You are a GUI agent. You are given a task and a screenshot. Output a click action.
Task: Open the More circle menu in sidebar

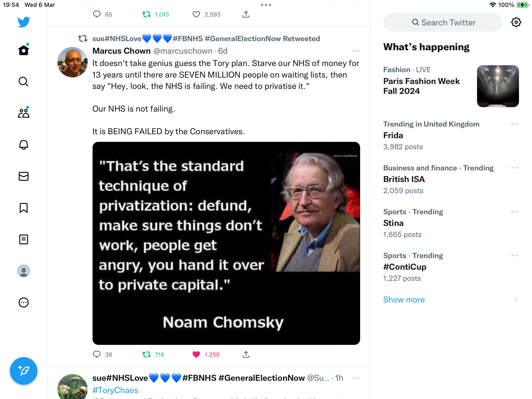tap(24, 302)
